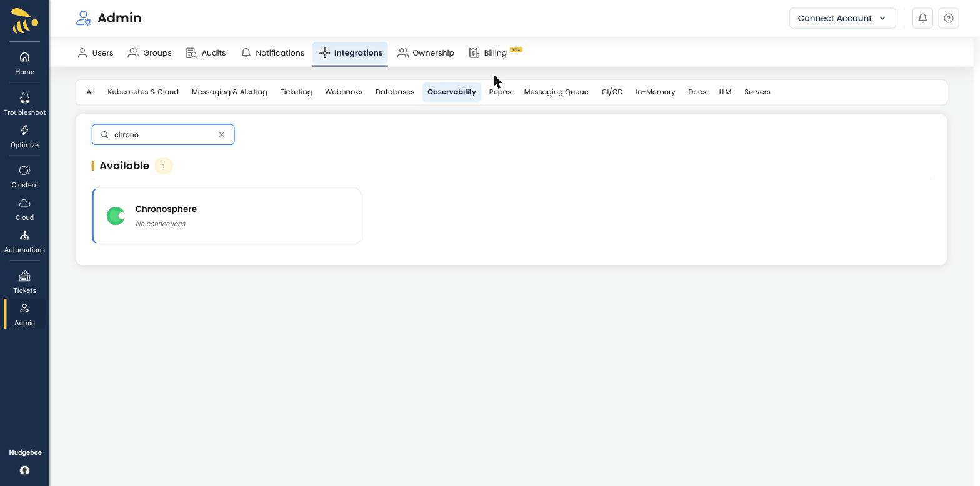Filter by Repos category
The image size is (980, 486).
tap(500, 92)
